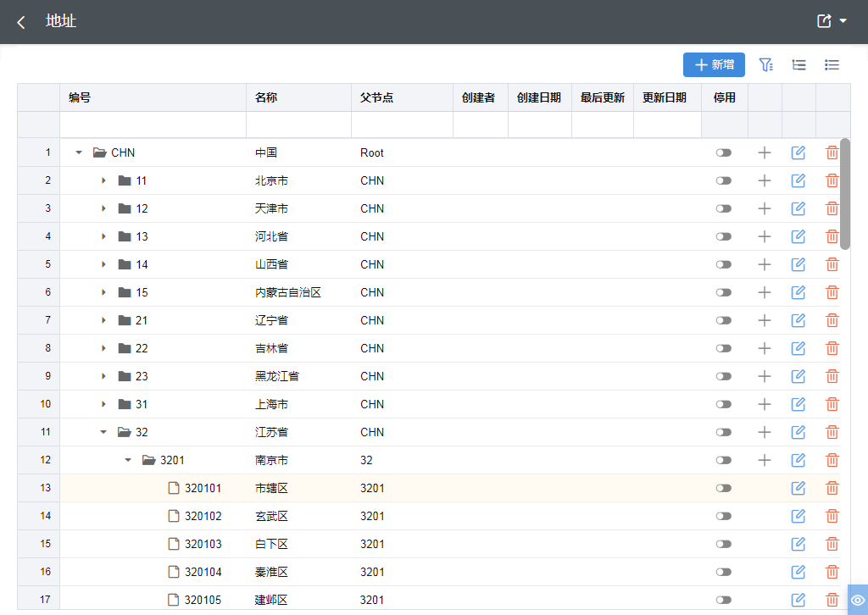The image size is (868, 615).
Task: Collapse node 32 江苏省
Action: point(103,432)
